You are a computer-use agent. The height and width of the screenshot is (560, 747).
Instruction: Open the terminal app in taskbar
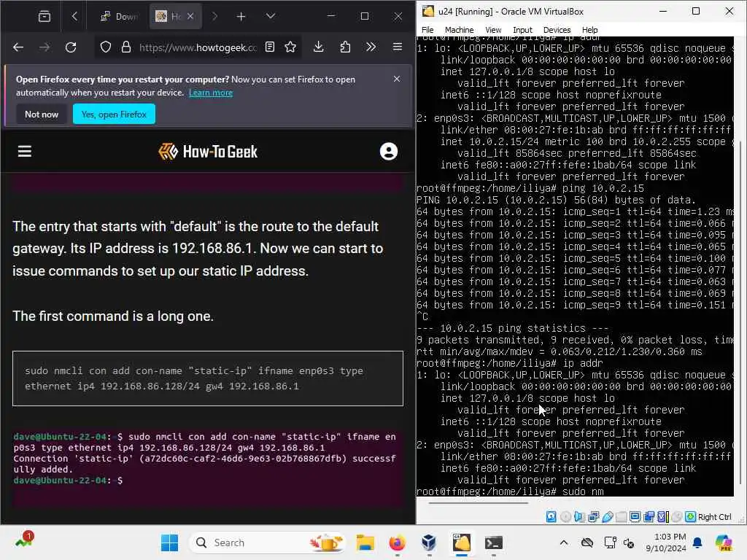(494, 542)
